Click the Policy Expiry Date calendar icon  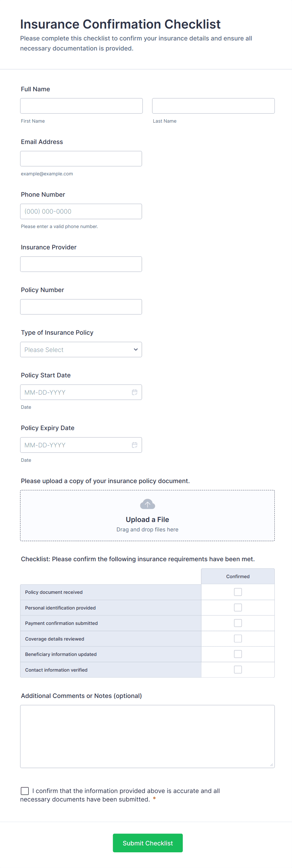[x=134, y=445]
